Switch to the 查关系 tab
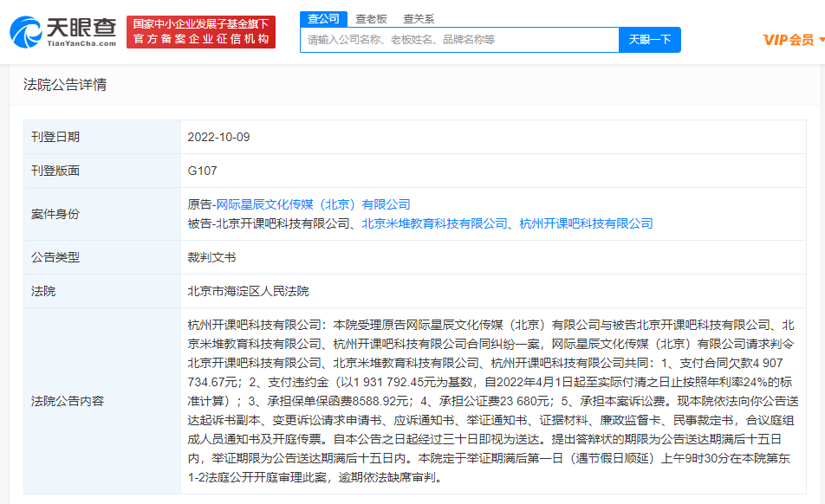Viewport: 825px width, 504px height. point(419,19)
